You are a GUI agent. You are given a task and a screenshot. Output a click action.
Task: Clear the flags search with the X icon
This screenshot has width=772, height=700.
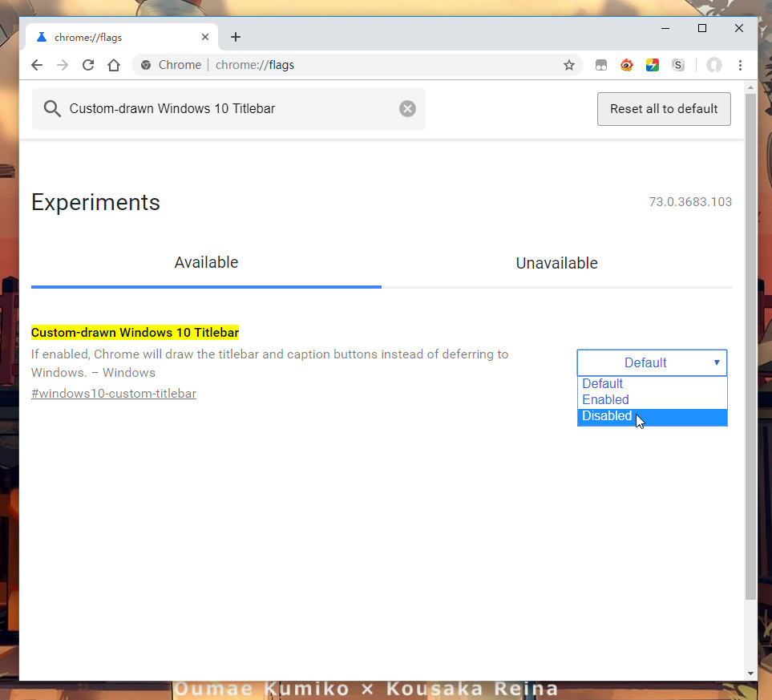tap(407, 108)
